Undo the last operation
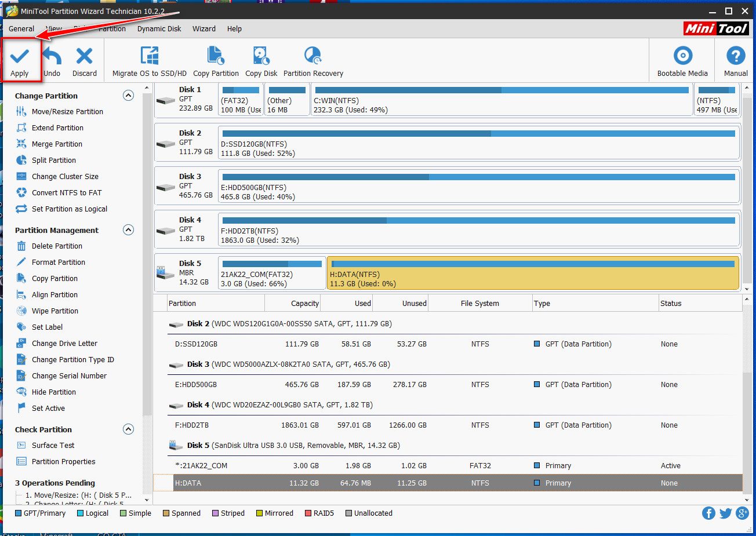This screenshot has width=756, height=536. 52,60
